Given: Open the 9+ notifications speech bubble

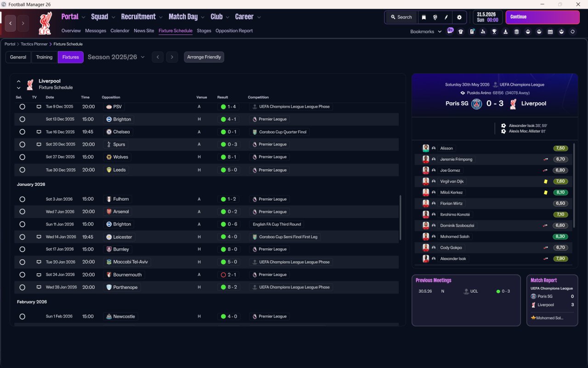Looking at the screenshot, I should click(450, 30).
